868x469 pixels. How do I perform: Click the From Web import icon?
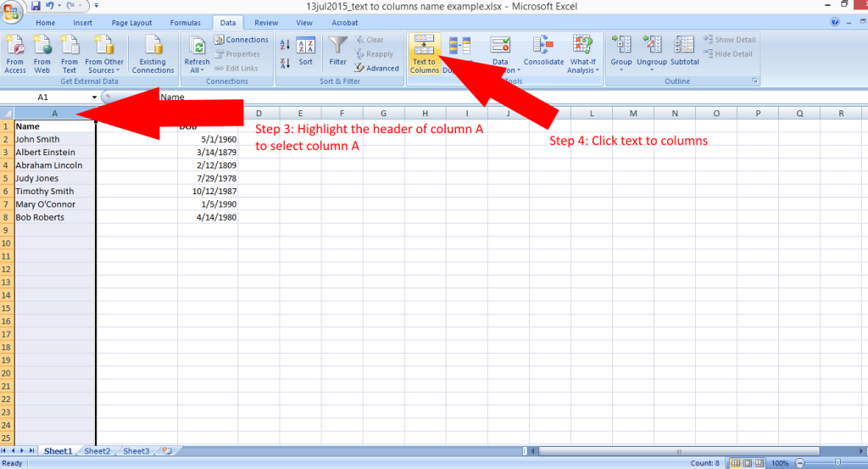click(42, 53)
